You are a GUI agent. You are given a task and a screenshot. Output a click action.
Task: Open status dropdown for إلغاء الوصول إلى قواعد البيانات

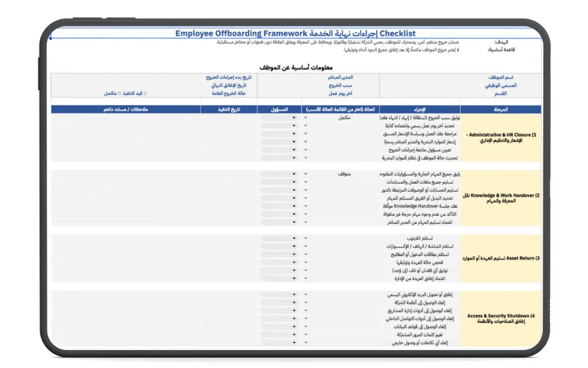click(x=306, y=327)
